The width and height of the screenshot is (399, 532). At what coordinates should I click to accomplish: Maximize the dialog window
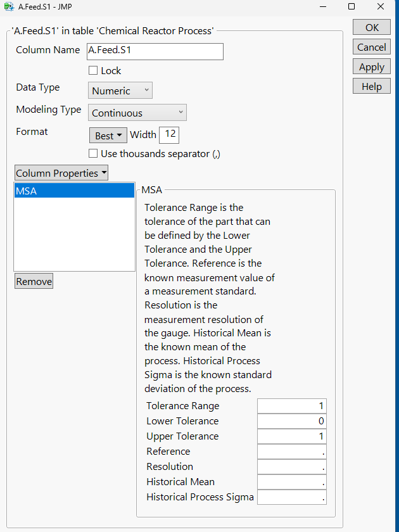pos(351,6)
